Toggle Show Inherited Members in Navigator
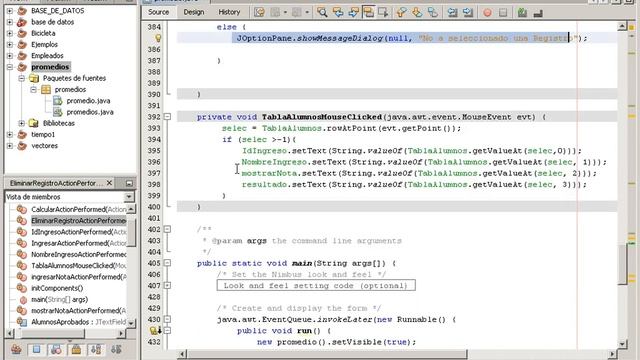Image resolution: width=640 pixels, height=360 pixels. (16, 349)
